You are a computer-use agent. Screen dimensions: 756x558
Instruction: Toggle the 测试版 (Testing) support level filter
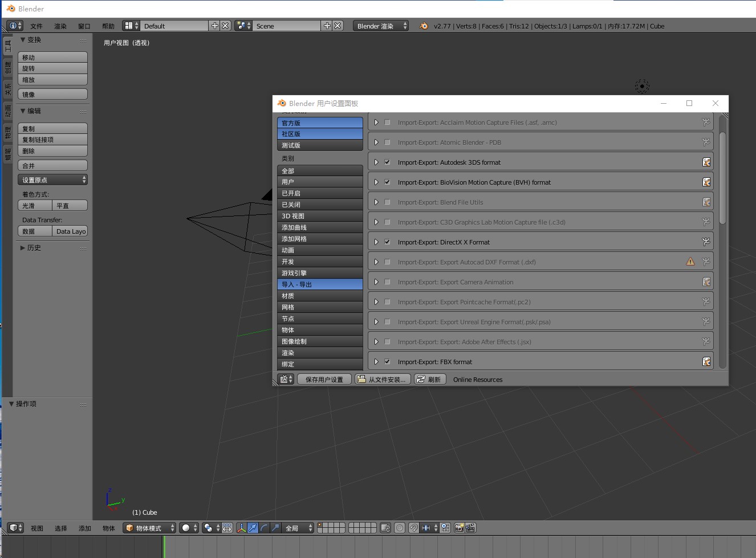pyautogui.click(x=320, y=145)
